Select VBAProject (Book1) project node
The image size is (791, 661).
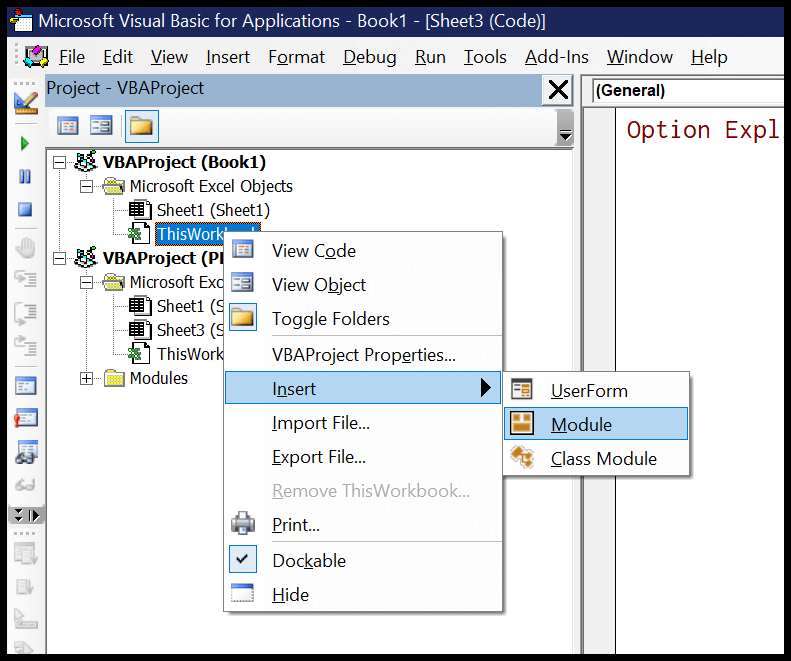coord(184,162)
